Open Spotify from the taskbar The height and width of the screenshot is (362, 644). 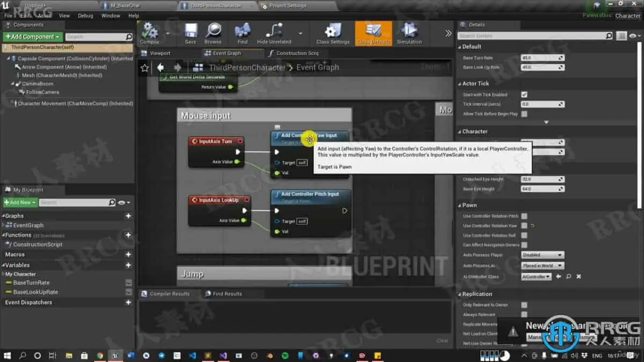[285, 355]
